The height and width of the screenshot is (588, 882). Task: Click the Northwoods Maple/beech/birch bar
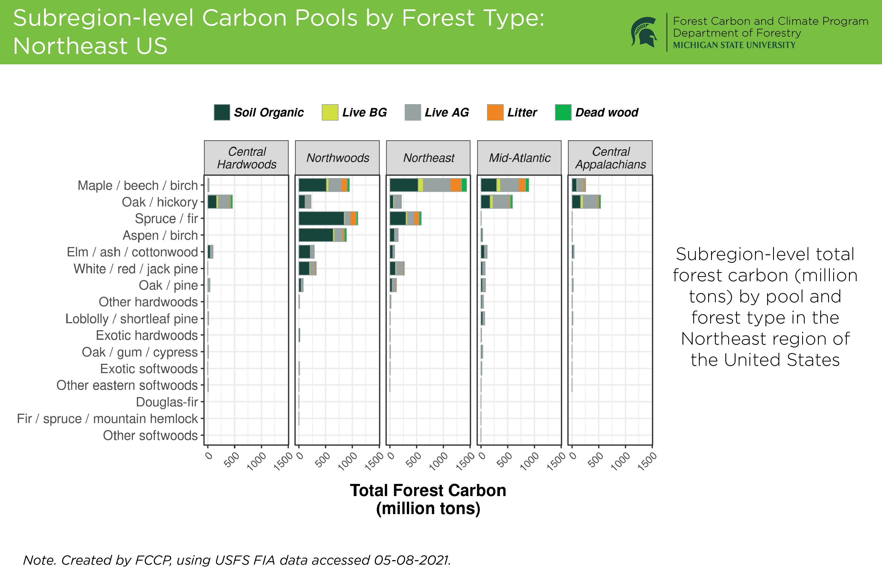[x=324, y=185]
